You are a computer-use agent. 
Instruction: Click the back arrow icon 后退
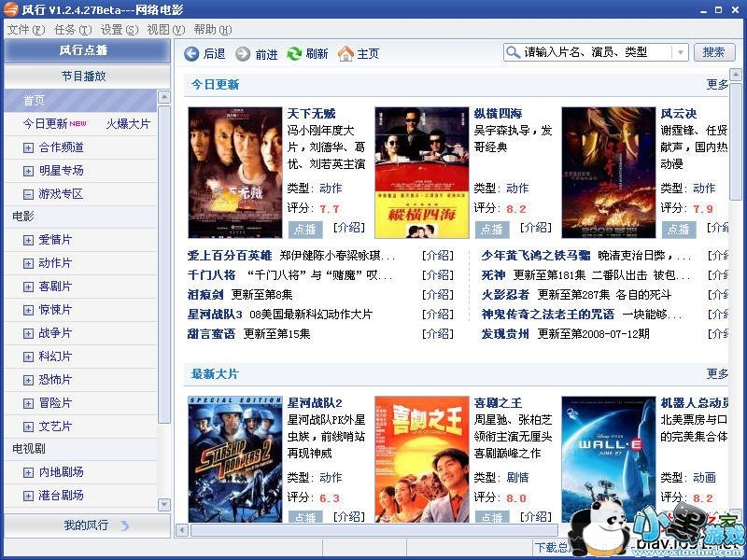[x=191, y=54]
